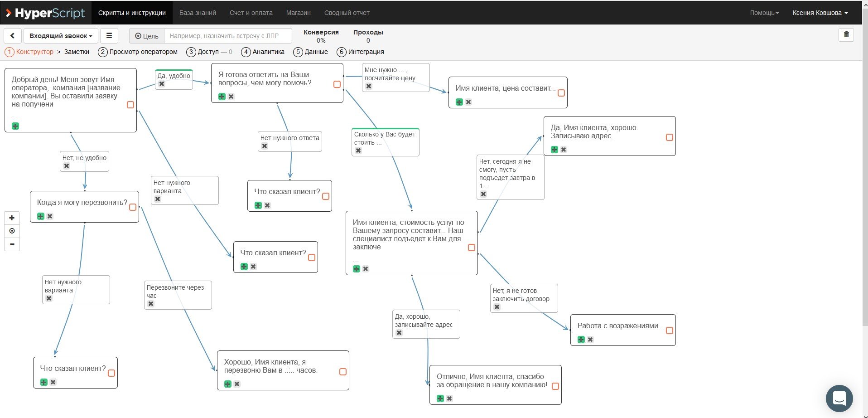Toggle the orange box on "Имя клиента, цена составит"
868x418 pixels.
(x=561, y=93)
